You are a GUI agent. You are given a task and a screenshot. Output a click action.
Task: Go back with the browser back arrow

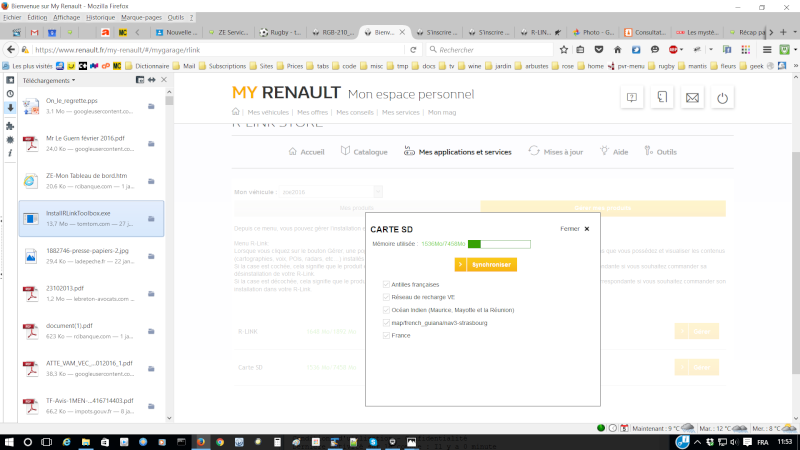coord(11,49)
